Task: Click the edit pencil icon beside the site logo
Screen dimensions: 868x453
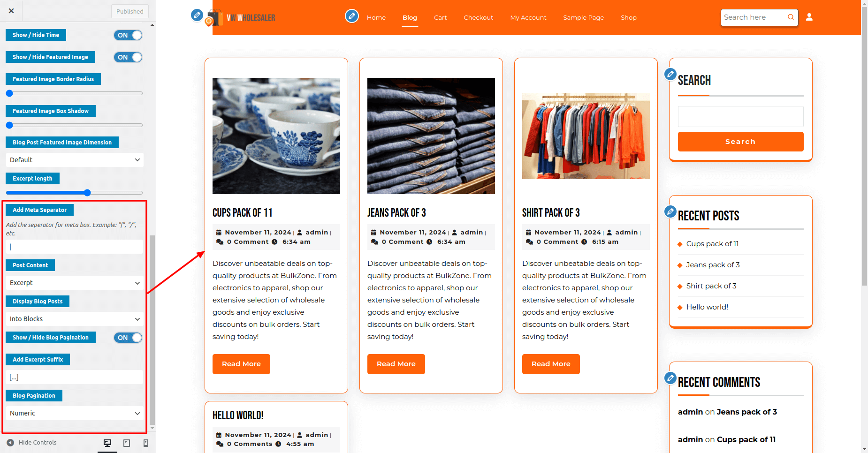Action: coord(198,15)
